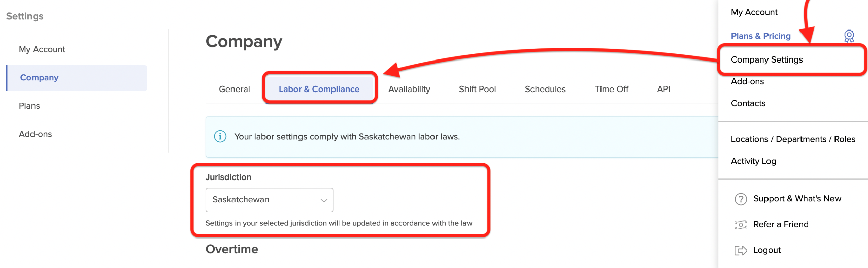This screenshot has height=268, width=868.
Task: Open the API tab
Action: 663,89
